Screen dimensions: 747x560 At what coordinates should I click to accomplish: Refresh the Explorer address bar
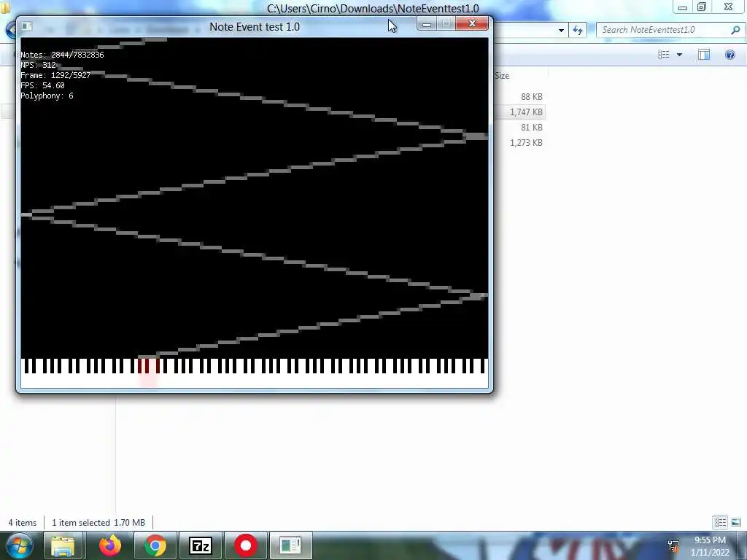(578, 30)
